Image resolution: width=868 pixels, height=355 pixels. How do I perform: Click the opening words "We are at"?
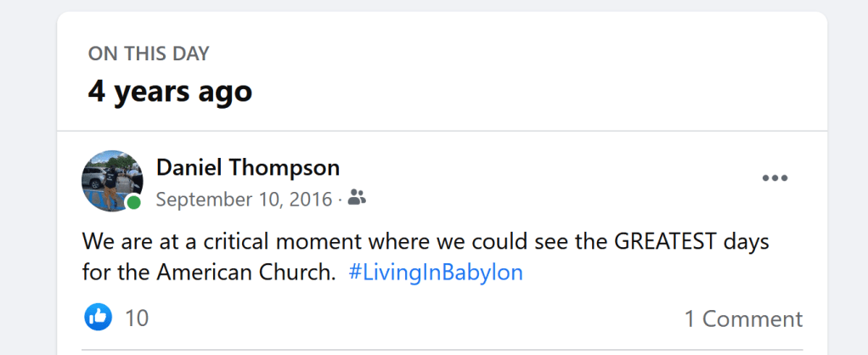[127, 241]
